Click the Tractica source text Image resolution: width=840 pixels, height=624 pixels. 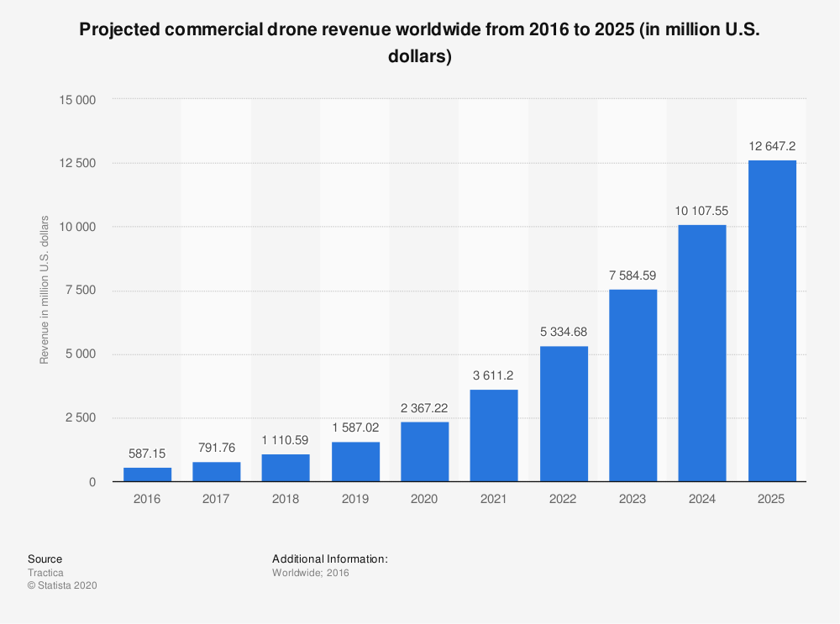tap(45, 573)
